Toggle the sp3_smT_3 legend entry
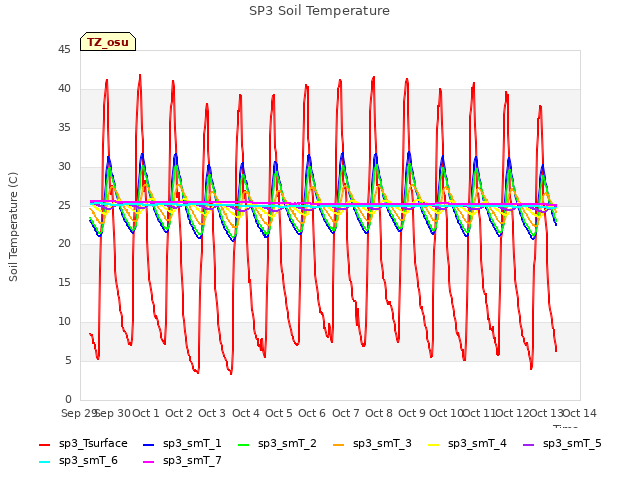Image resolution: width=640 pixels, height=480 pixels. click(372, 444)
